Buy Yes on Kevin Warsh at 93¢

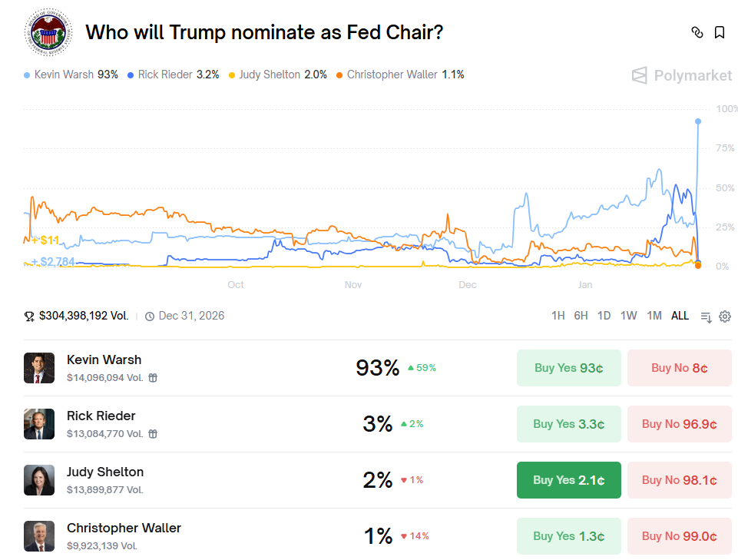[568, 368]
